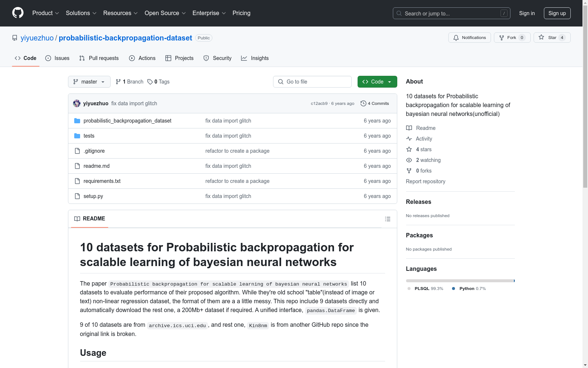
Task: Click the requirements.txt file icon
Action: coord(77,181)
